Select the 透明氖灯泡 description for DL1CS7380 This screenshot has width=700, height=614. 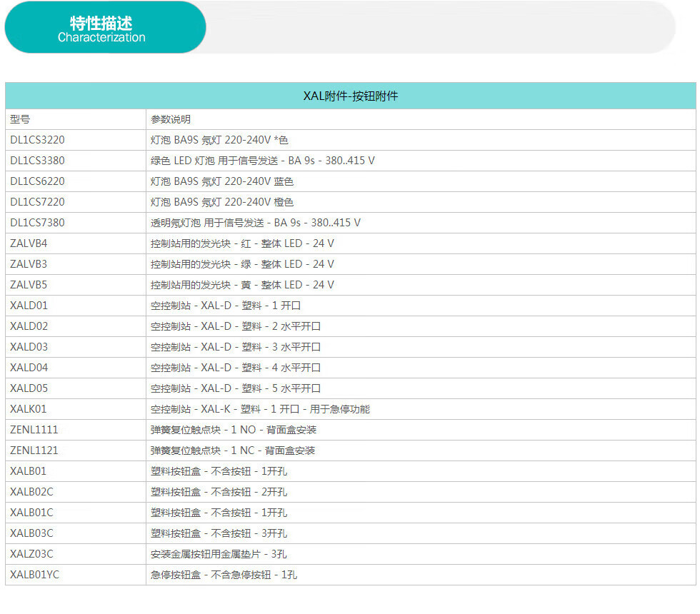[x=256, y=223]
